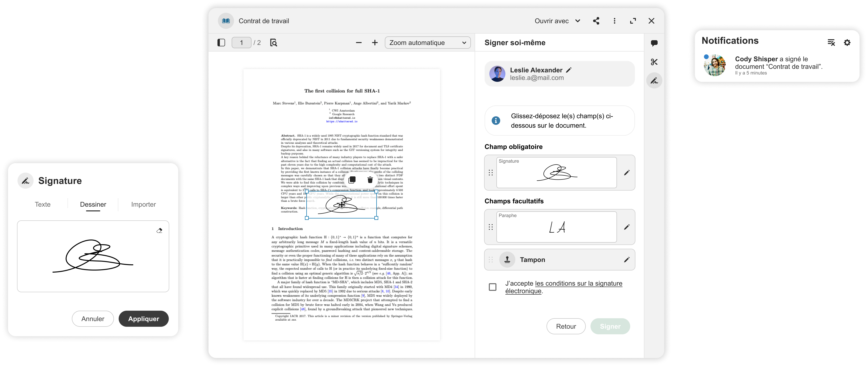Select the scissors cut tool

[654, 62]
